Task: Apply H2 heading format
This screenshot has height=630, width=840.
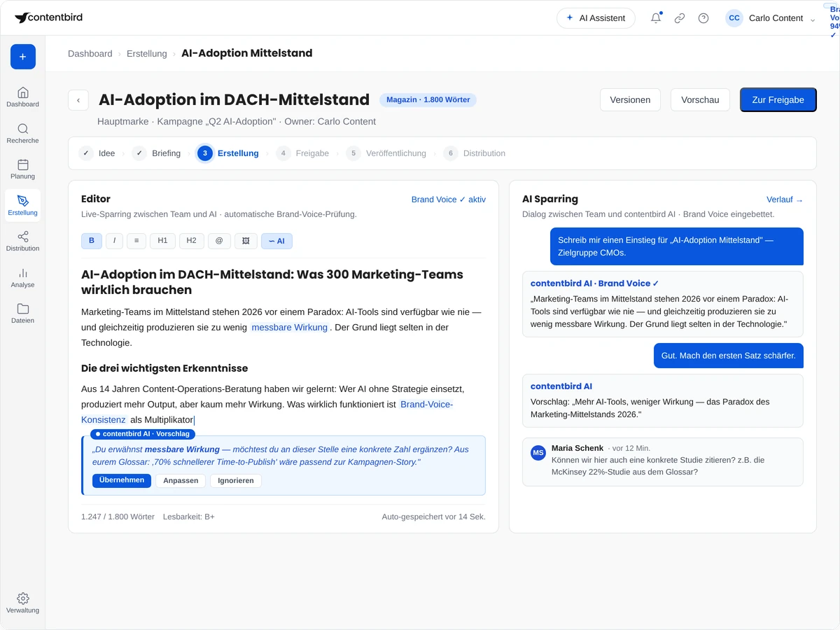Action: coord(191,241)
